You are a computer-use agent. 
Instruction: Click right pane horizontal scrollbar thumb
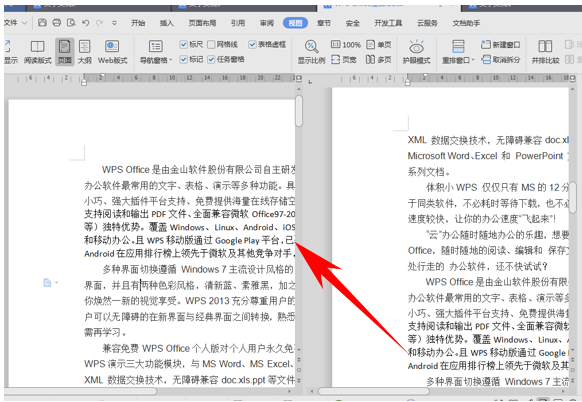(373, 391)
